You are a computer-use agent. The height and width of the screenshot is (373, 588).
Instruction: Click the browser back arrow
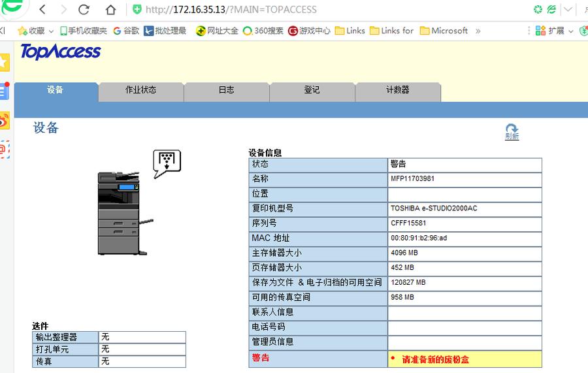(42, 9)
